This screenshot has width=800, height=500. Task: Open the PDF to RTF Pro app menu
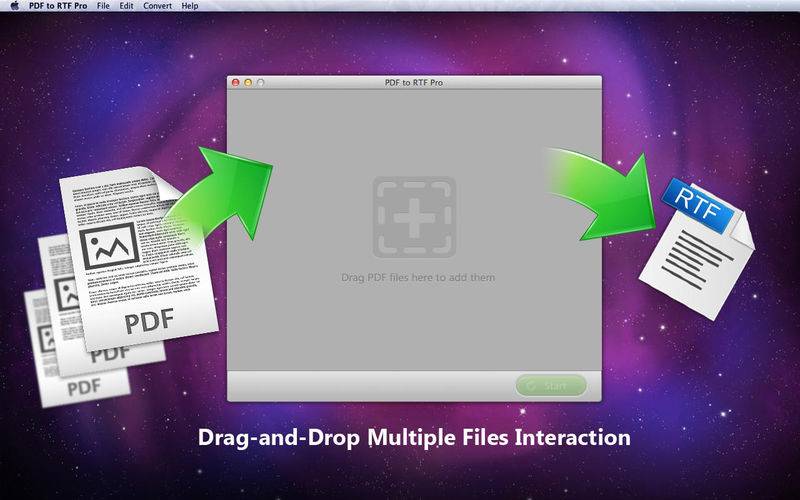coord(58,6)
